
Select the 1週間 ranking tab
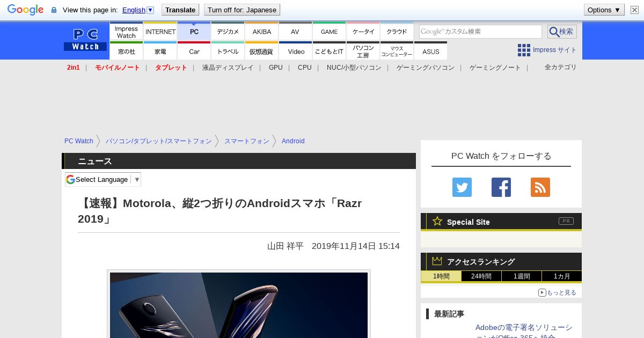(522, 276)
